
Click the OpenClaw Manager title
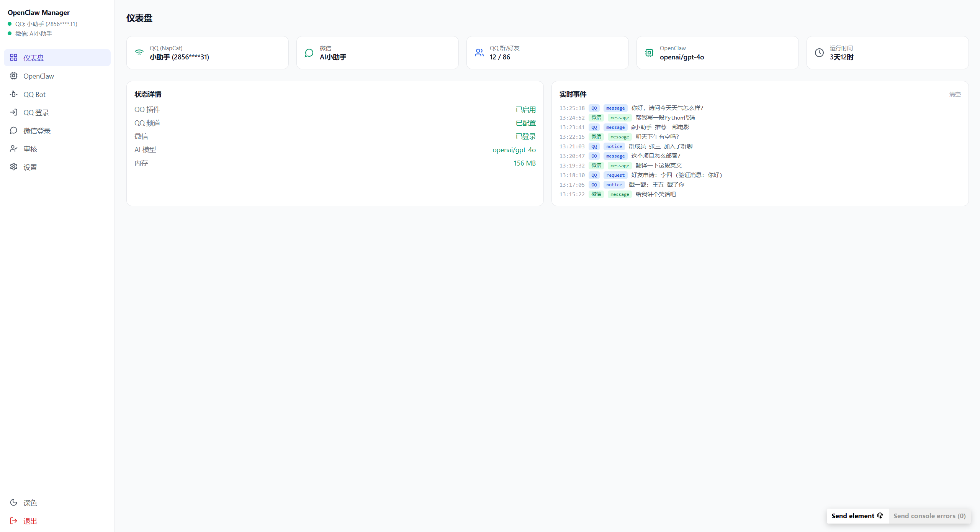pos(39,12)
